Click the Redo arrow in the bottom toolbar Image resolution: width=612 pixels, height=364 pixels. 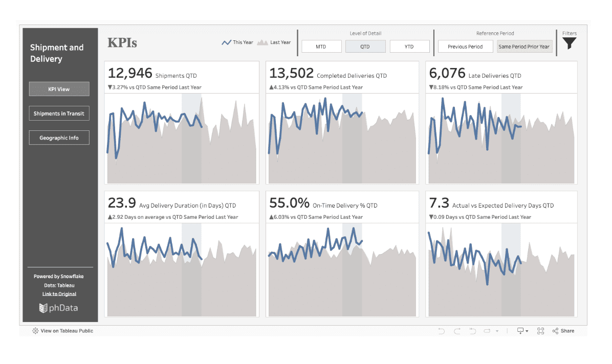tap(457, 331)
